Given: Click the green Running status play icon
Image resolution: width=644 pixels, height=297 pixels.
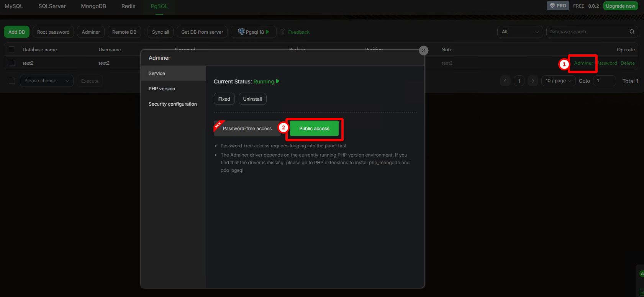Looking at the screenshot, I should click(278, 81).
